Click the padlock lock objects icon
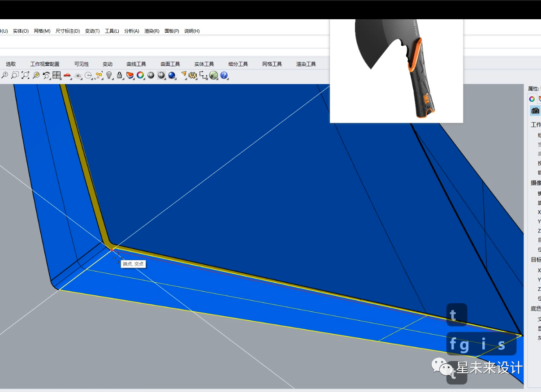This screenshot has width=541, height=392. click(x=120, y=75)
